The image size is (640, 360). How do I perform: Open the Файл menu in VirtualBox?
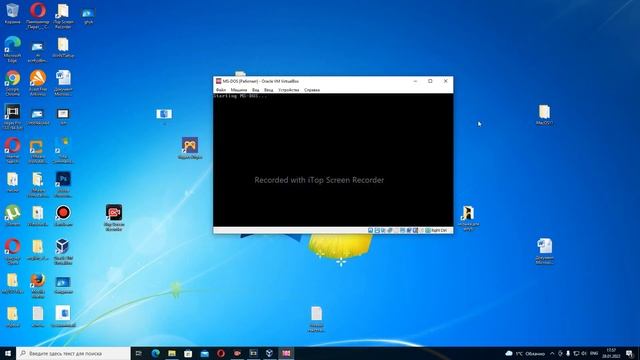click(x=221, y=90)
